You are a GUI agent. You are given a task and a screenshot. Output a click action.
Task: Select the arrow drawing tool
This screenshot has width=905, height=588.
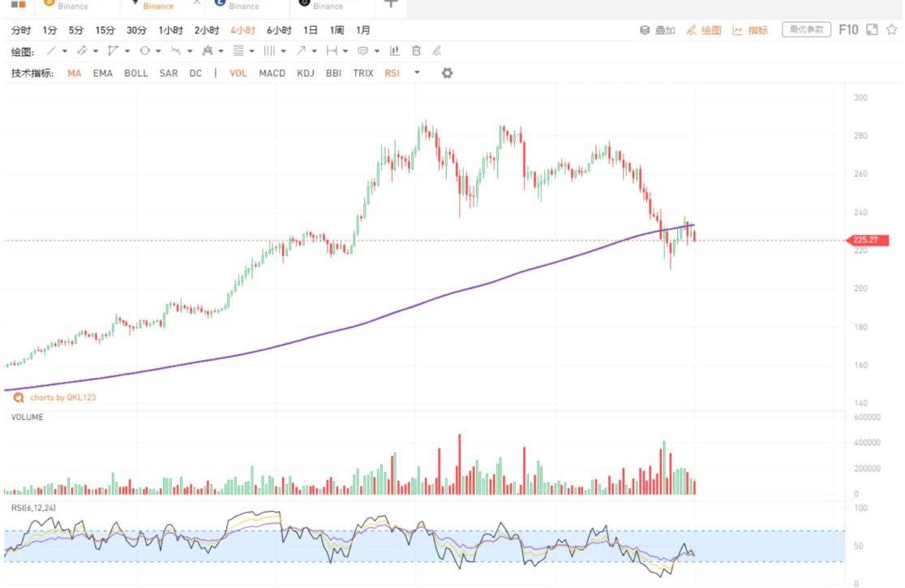click(x=302, y=51)
